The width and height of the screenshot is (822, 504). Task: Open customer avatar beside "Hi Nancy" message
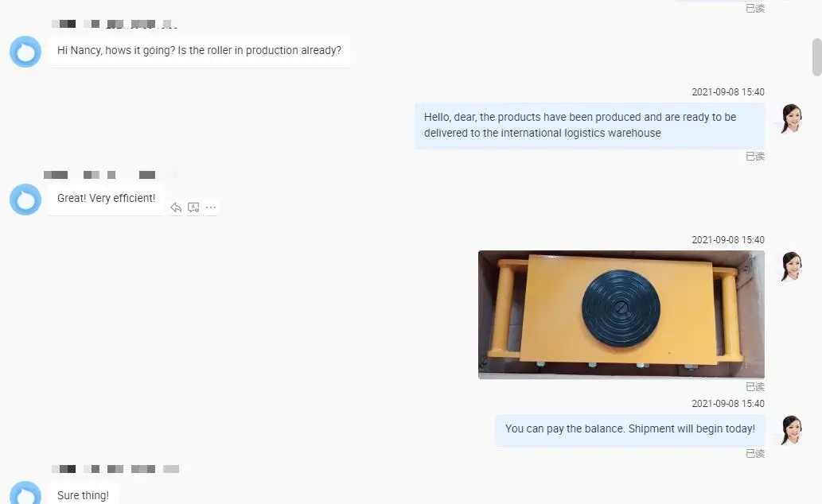25,52
